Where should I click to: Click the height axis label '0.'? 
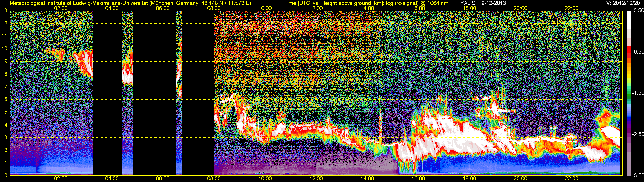[x=6, y=175]
